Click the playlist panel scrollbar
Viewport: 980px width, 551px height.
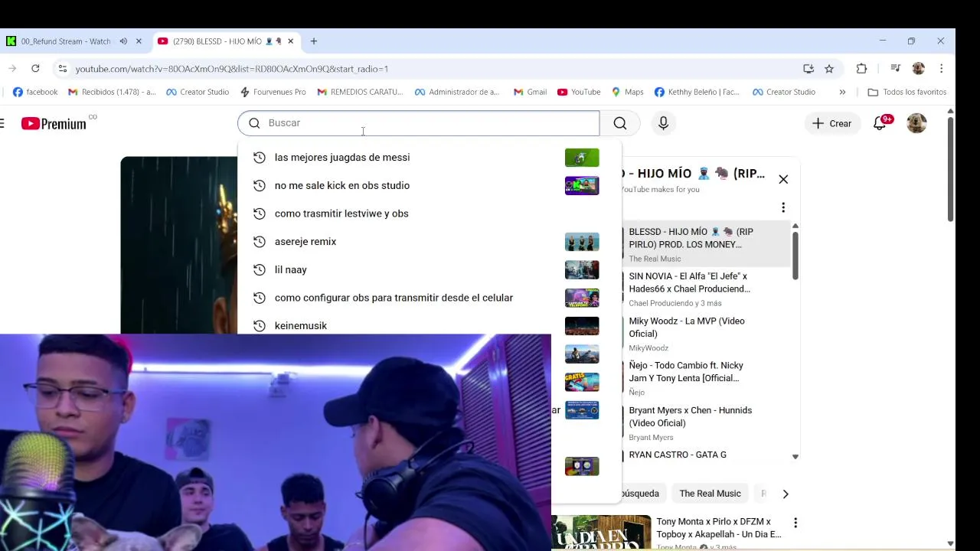click(795, 255)
